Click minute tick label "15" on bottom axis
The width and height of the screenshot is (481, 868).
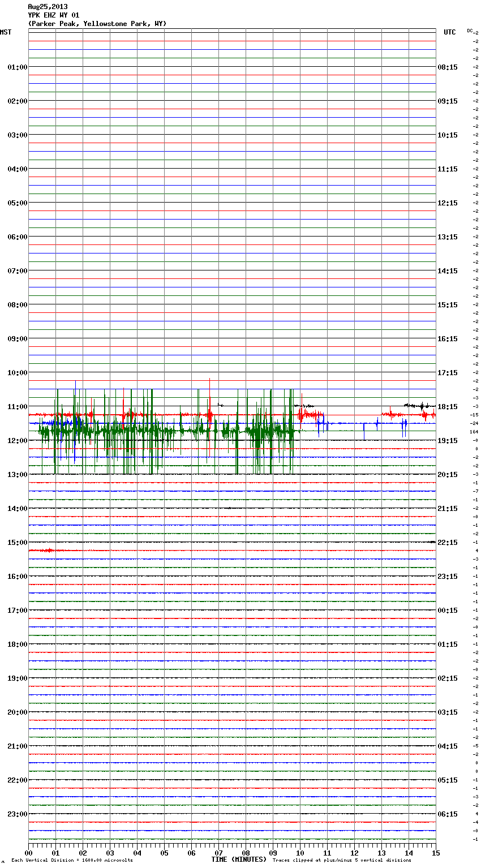(436, 853)
